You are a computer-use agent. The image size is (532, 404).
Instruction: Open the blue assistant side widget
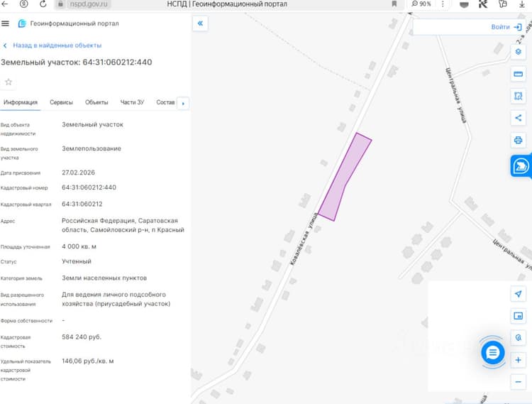point(521,166)
